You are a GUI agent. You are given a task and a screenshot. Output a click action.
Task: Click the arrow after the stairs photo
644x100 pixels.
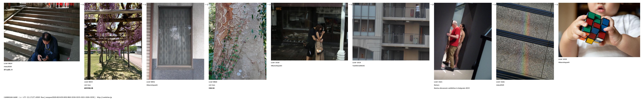click(x=82, y=4)
